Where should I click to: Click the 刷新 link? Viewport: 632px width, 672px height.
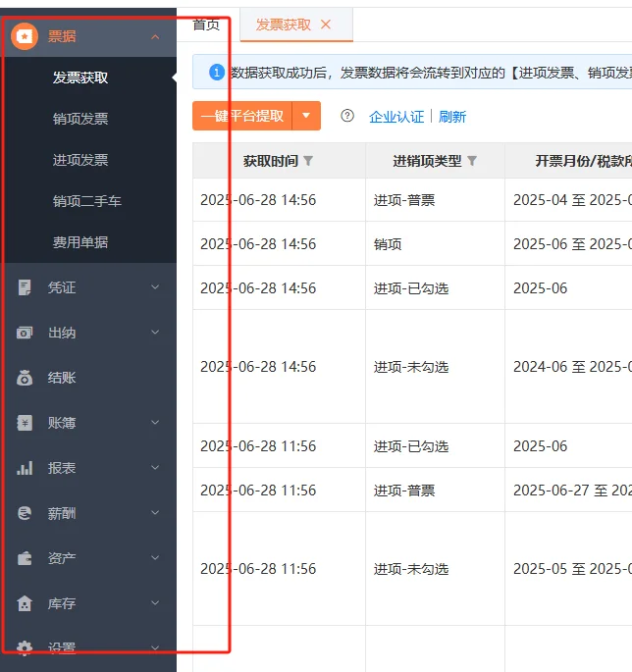pos(451,117)
